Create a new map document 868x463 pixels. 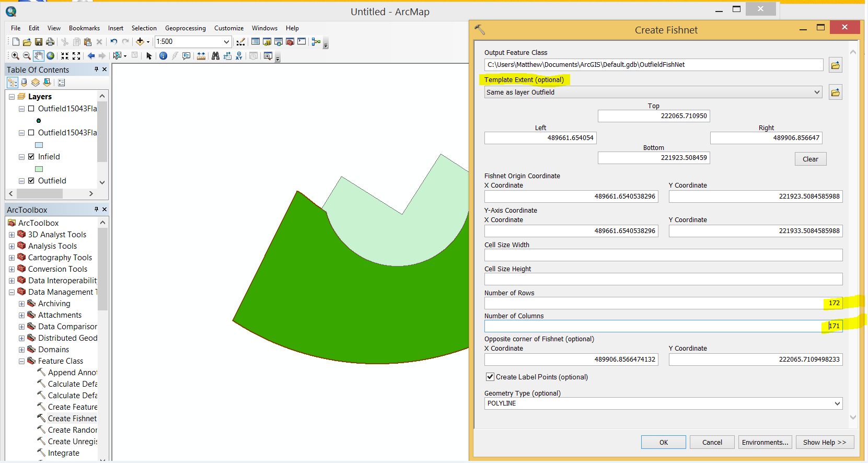pos(16,42)
